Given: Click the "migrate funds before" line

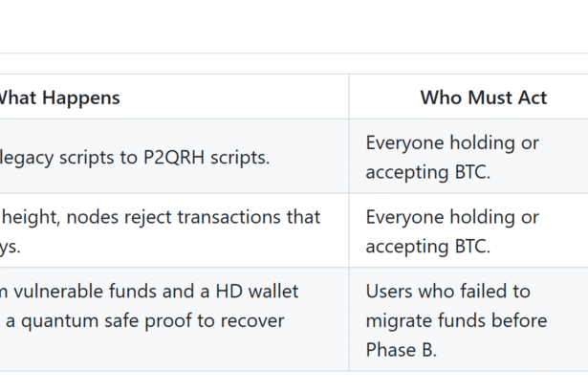Looking at the screenshot, I should coord(456,320).
